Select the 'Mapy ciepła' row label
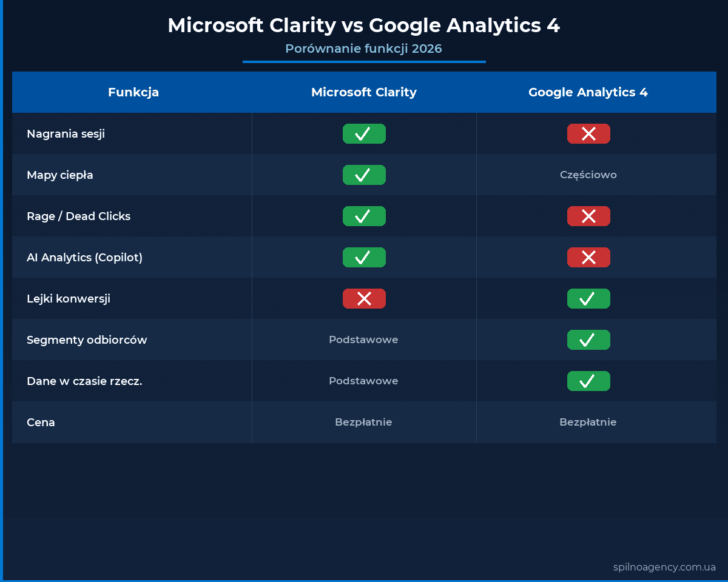 60,175
